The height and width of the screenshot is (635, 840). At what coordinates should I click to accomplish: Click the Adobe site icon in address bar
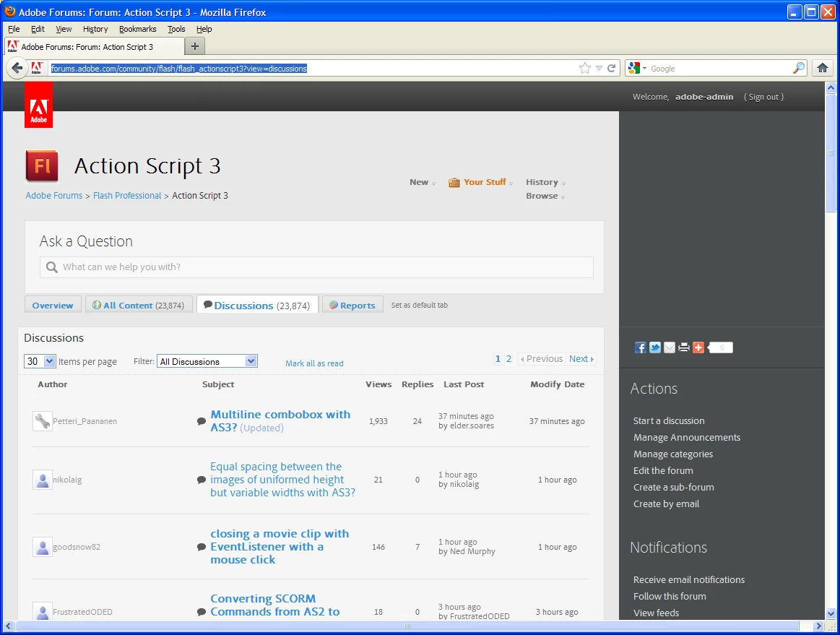click(36, 68)
